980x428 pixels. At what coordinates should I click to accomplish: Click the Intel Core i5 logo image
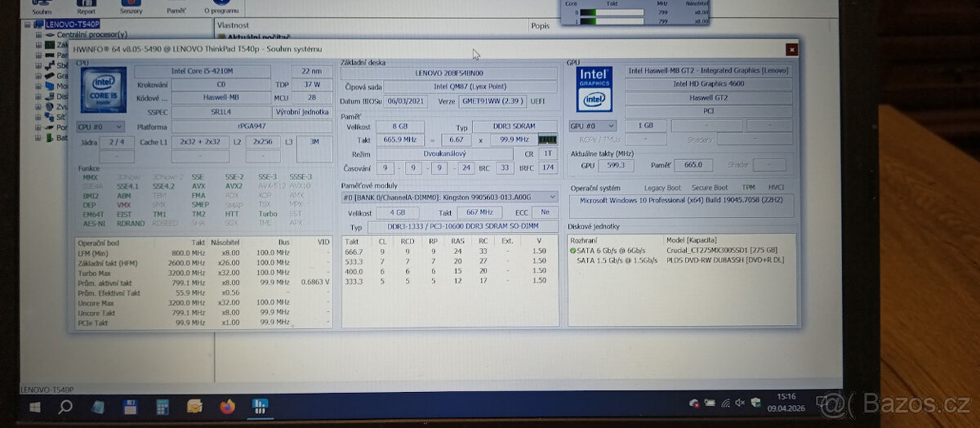tap(103, 91)
